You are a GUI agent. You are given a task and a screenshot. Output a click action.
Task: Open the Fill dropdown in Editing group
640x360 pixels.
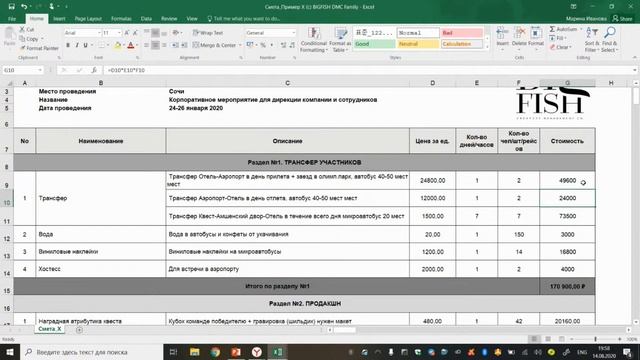(558, 38)
